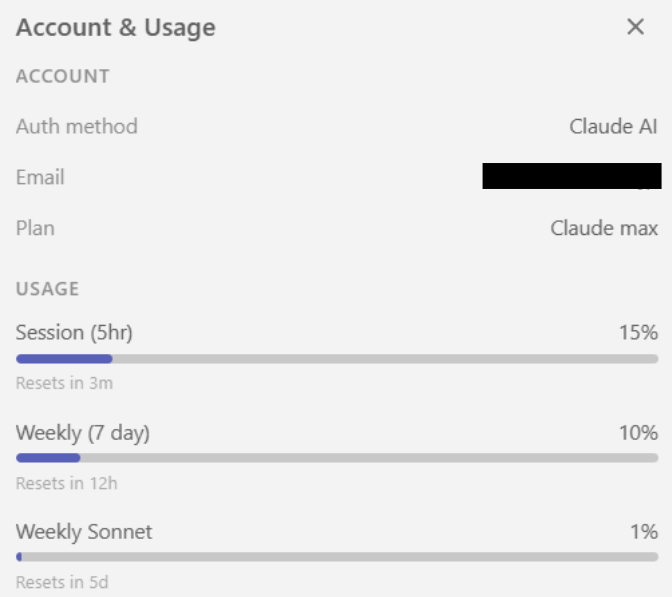672x597 pixels.
Task: Click the USAGE section header
Action: click(x=47, y=289)
